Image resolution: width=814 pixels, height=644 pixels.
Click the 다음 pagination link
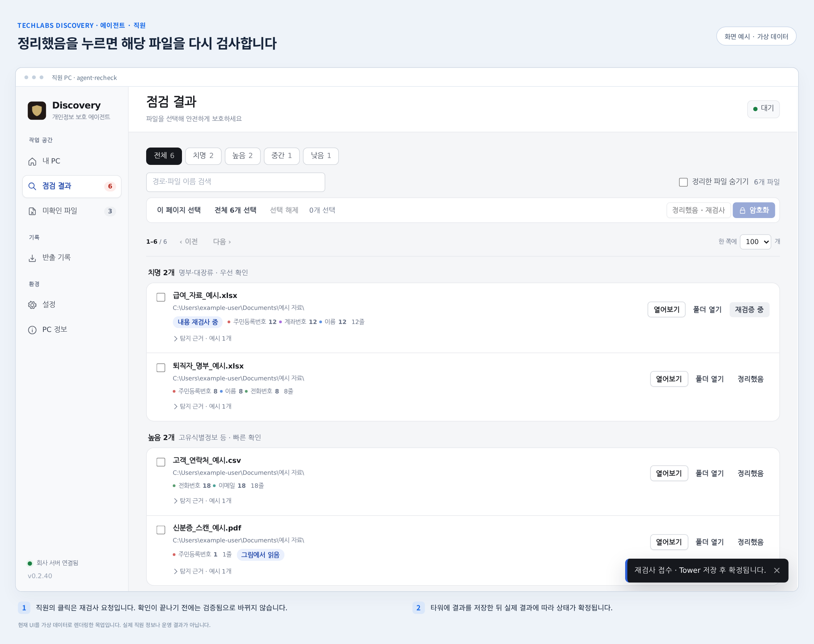tap(222, 242)
